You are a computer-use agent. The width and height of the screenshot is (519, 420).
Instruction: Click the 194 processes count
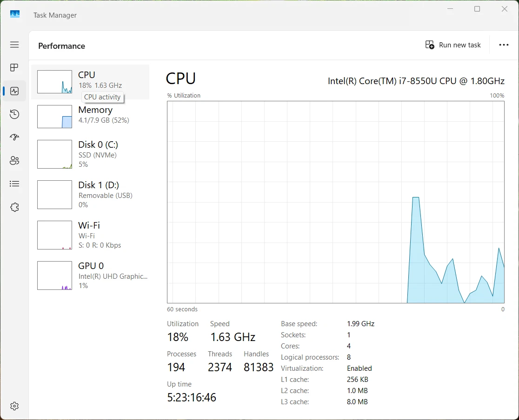176,367
